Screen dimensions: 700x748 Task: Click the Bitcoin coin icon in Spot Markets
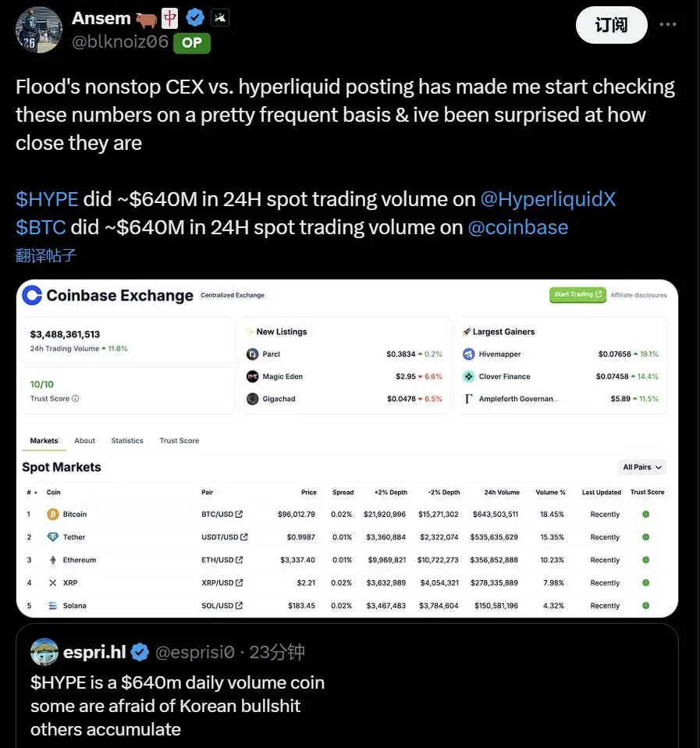pyautogui.click(x=53, y=514)
